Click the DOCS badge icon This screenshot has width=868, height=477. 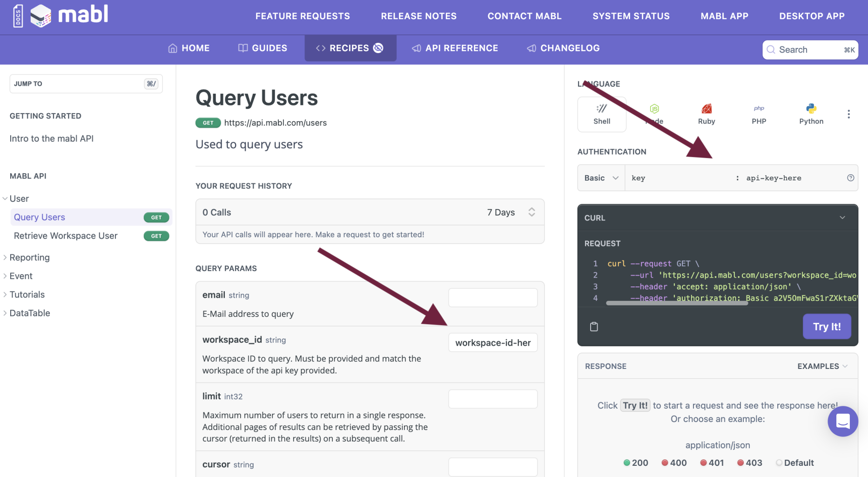tap(18, 16)
